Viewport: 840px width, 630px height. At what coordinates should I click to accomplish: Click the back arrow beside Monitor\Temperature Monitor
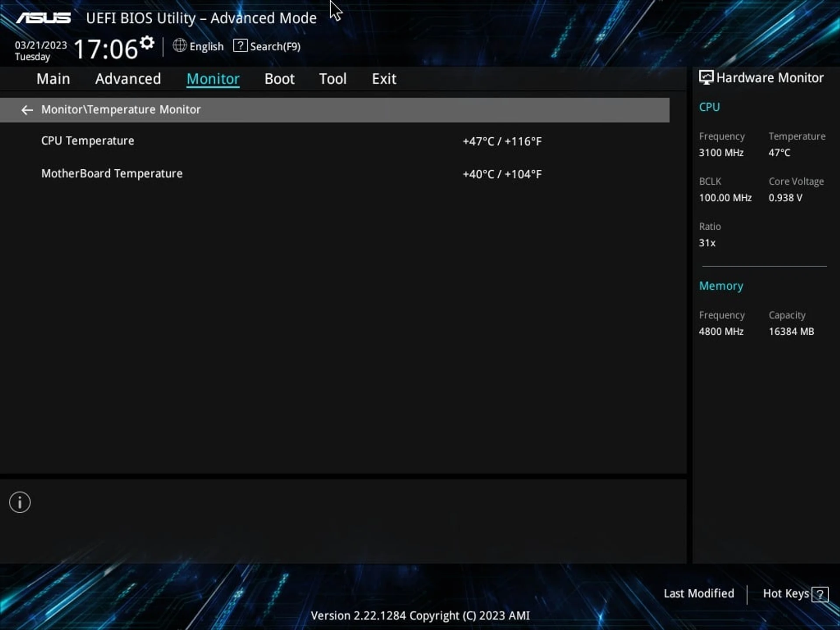click(27, 110)
